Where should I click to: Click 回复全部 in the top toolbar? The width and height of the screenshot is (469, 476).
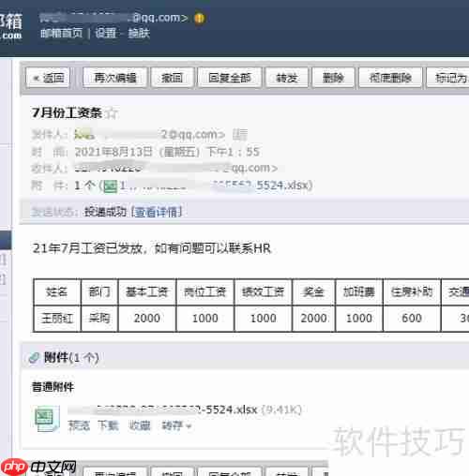click(x=230, y=78)
